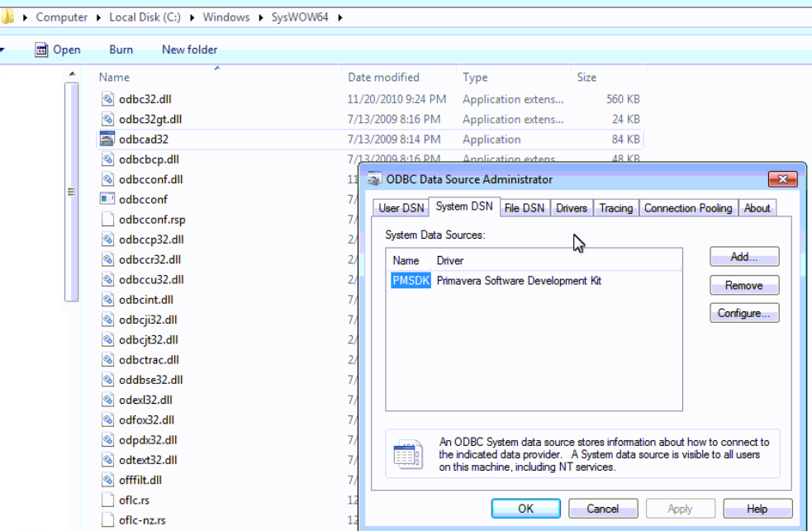The height and width of the screenshot is (531, 812).
Task: Switch to the User DSN tab
Action: (x=401, y=208)
